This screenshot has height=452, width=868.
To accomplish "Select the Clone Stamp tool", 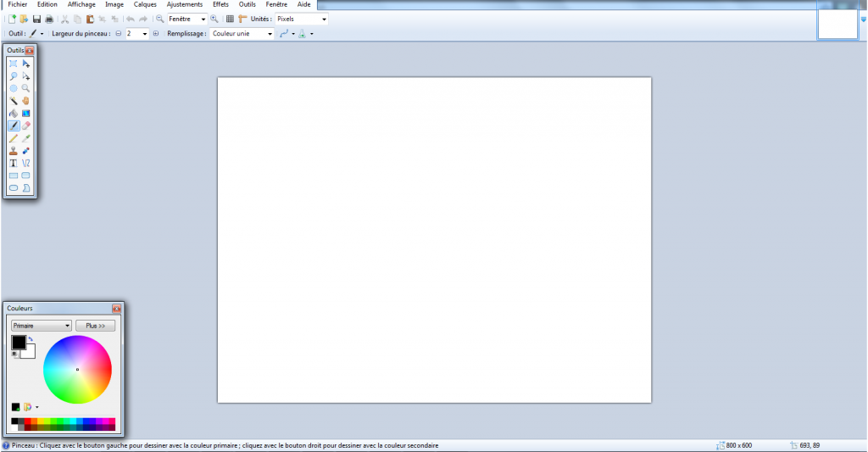I will click(x=14, y=151).
